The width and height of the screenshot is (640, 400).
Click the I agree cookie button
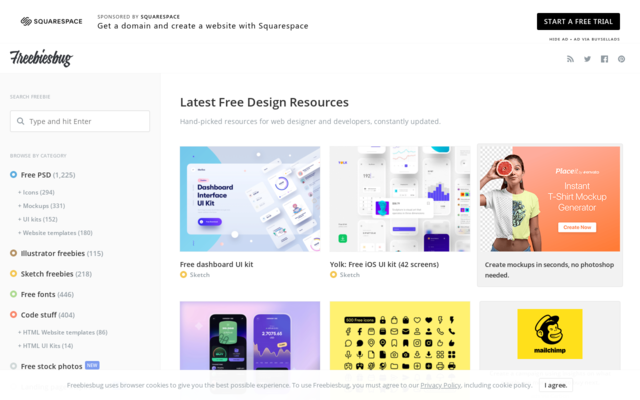[x=556, y=385]
